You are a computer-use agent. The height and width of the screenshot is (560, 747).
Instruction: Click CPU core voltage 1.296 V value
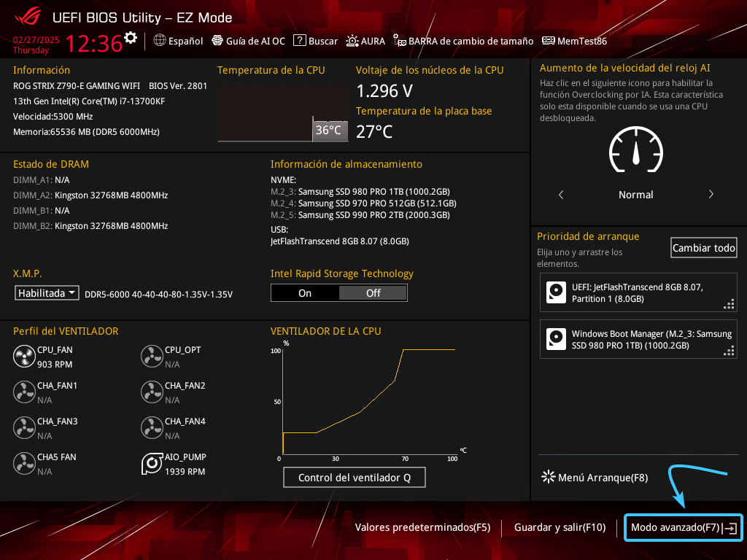(384, 90)
